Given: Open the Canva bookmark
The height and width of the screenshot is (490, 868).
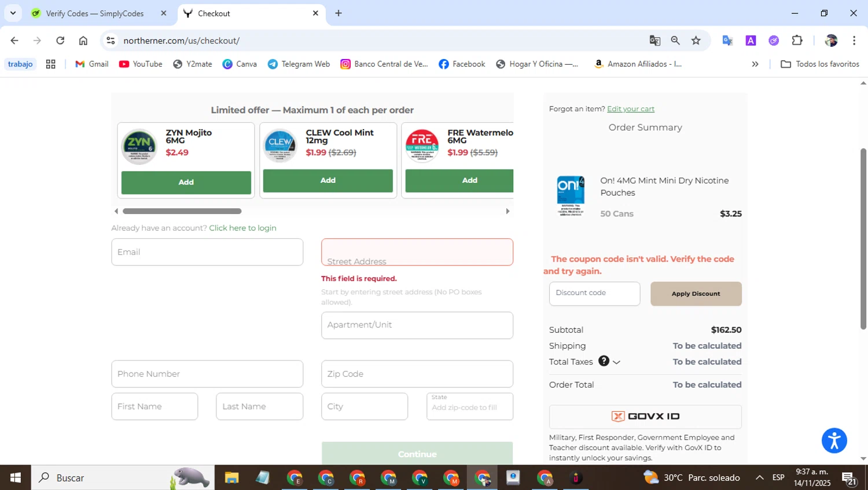Looking at the screenshot, I should pyautogui.click(x=240, y=64).
